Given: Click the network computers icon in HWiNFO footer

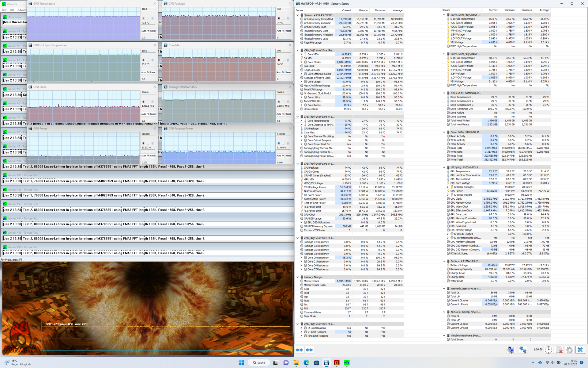Looking at the screenshot, I should click(522, 350).
